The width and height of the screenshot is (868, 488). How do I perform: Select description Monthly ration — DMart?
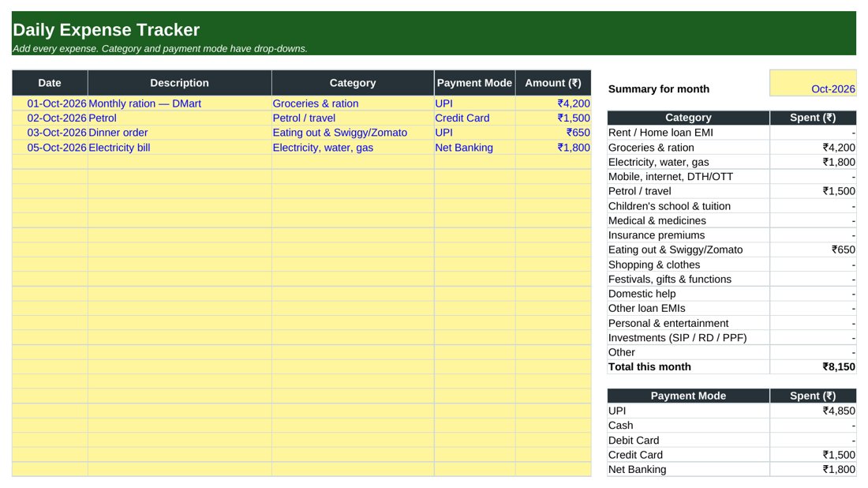coord(179,103)
